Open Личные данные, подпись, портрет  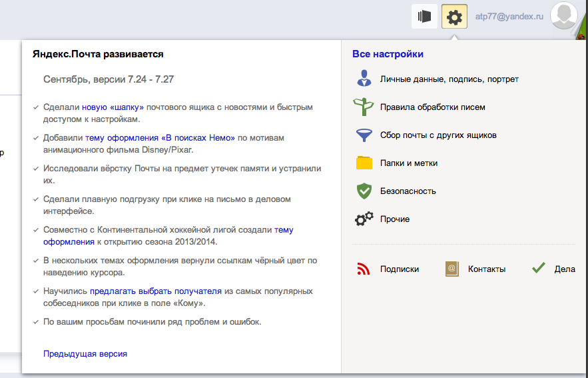click(x=449, y=79)
